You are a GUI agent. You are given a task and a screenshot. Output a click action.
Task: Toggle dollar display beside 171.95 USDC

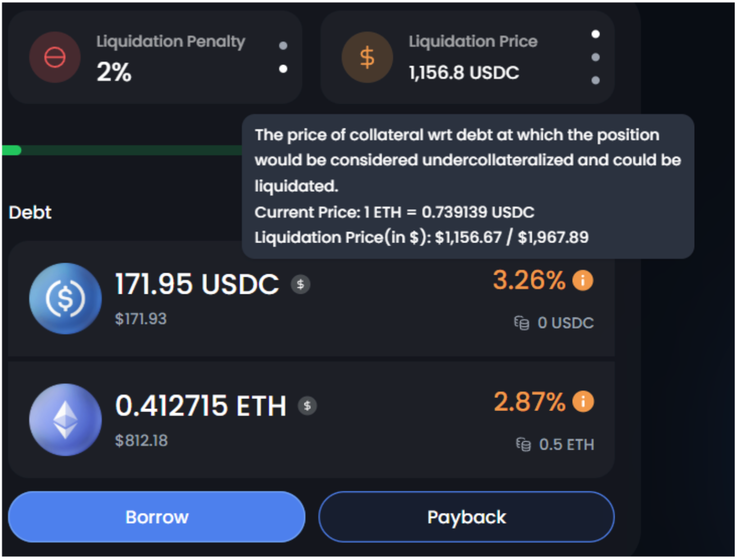[x=300, y=285]
